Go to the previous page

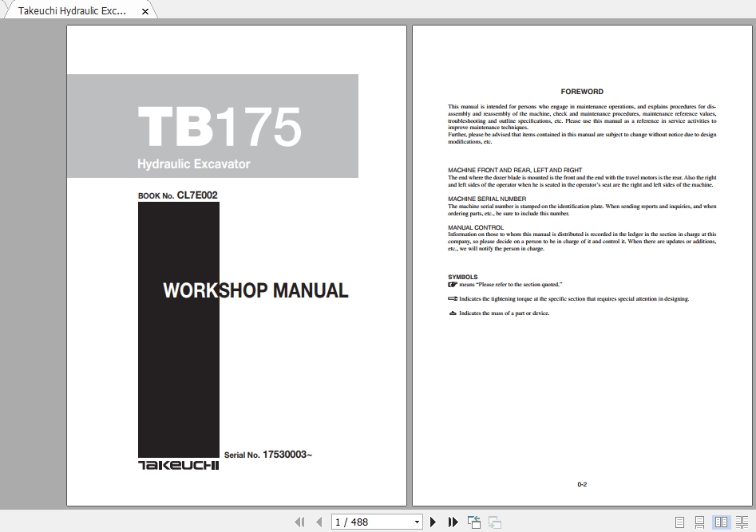(x=319, y=522)
